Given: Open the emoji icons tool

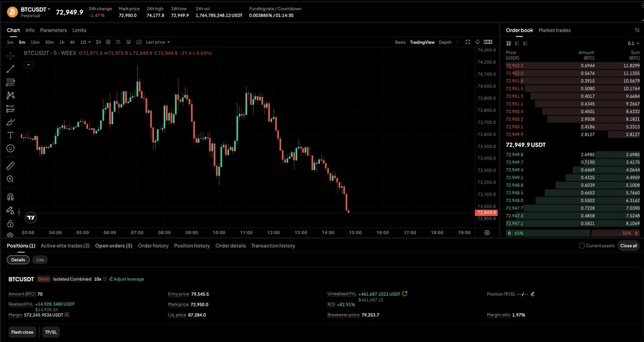Looking at the screenshot, I should click(x=10, y=148).
